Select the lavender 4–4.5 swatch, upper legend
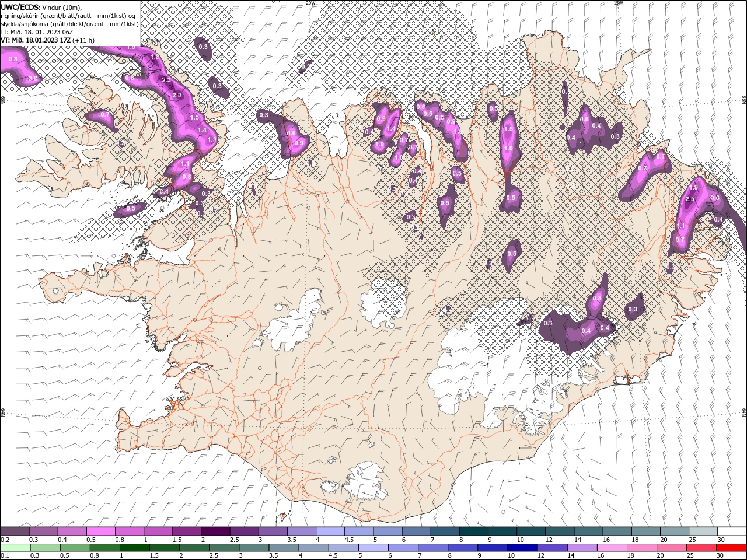 (x=330, y=531)
